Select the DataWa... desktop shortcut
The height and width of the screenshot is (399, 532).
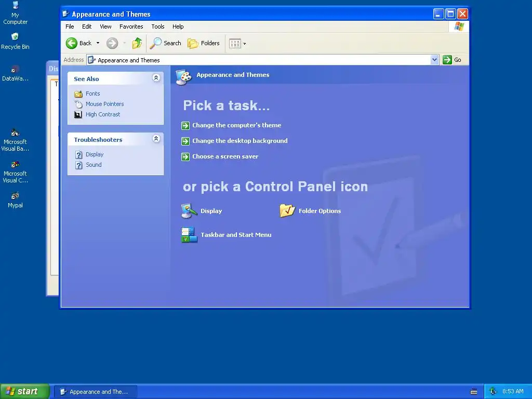tap(15, 74)
